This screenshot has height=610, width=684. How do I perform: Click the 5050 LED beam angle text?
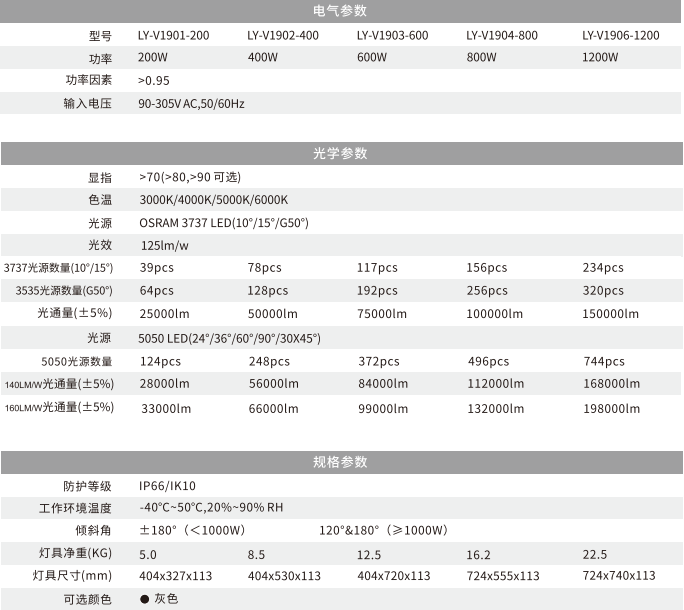pyautogui.click(x=229, y=338)
